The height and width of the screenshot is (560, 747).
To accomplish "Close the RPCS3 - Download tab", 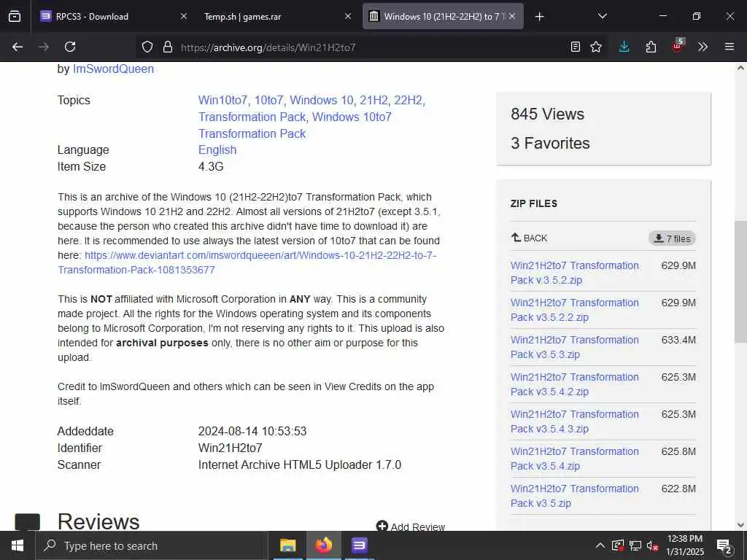I will click(x=184, y=16).
